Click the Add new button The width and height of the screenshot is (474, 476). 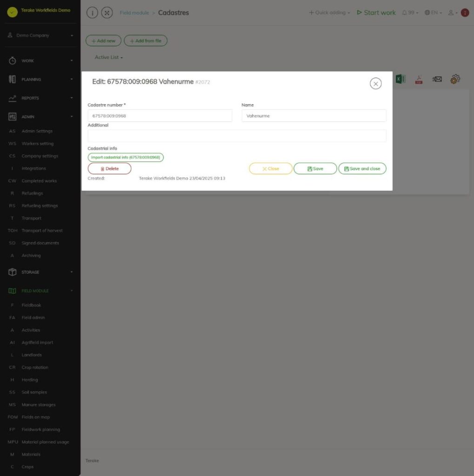103,41
